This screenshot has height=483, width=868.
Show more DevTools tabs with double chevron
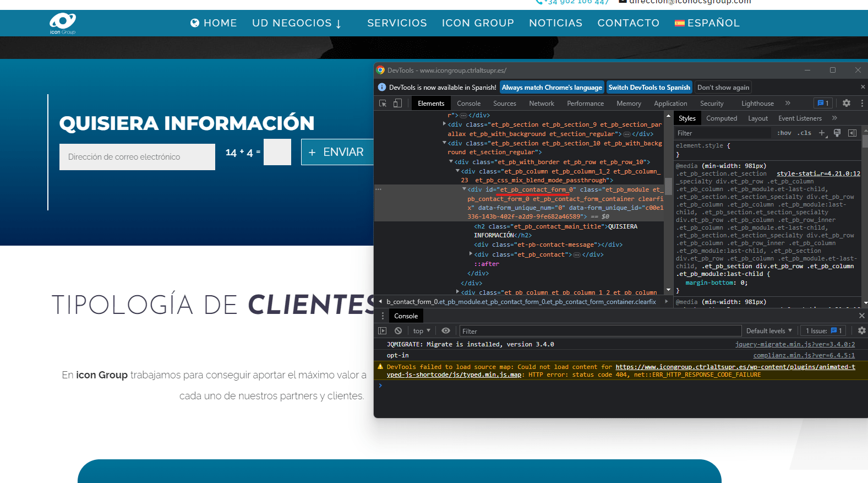pyautogui.click(x=788, y=103)
